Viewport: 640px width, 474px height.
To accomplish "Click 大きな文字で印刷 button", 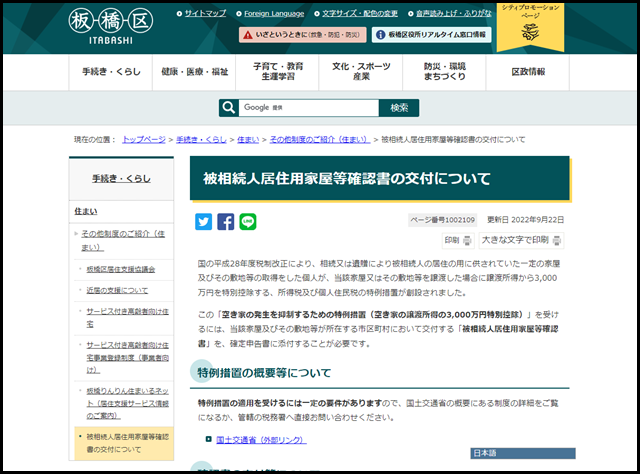I will (x=521, y=240).
